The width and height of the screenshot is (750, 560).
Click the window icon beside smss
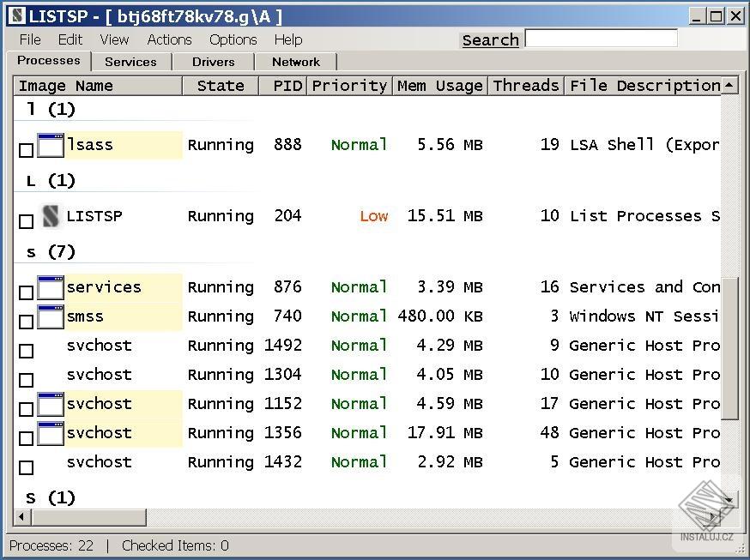pos(51,316)
